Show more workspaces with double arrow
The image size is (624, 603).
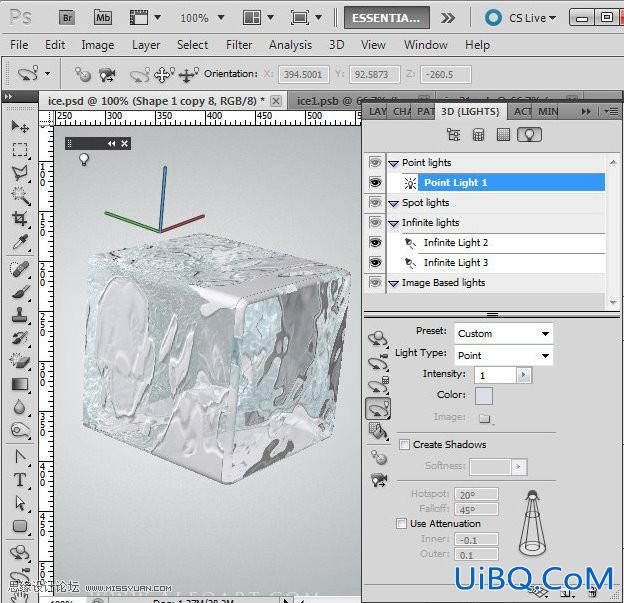[x=448, y=18]
